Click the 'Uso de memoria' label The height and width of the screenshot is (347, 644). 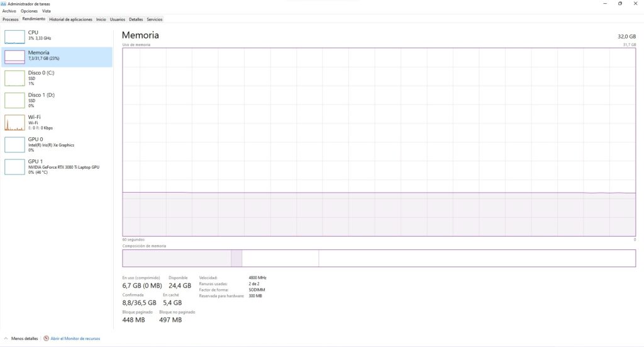point(136,45)
